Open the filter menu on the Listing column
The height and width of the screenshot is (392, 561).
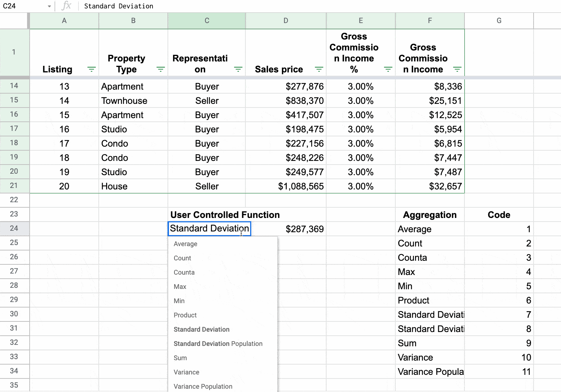[91, 69]
